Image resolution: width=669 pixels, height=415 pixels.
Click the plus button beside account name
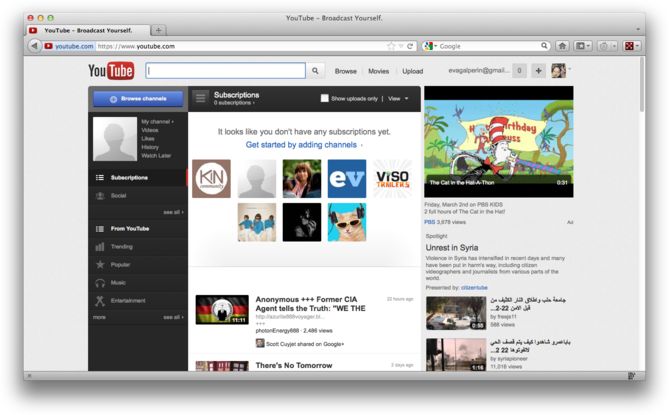(538, 71)
